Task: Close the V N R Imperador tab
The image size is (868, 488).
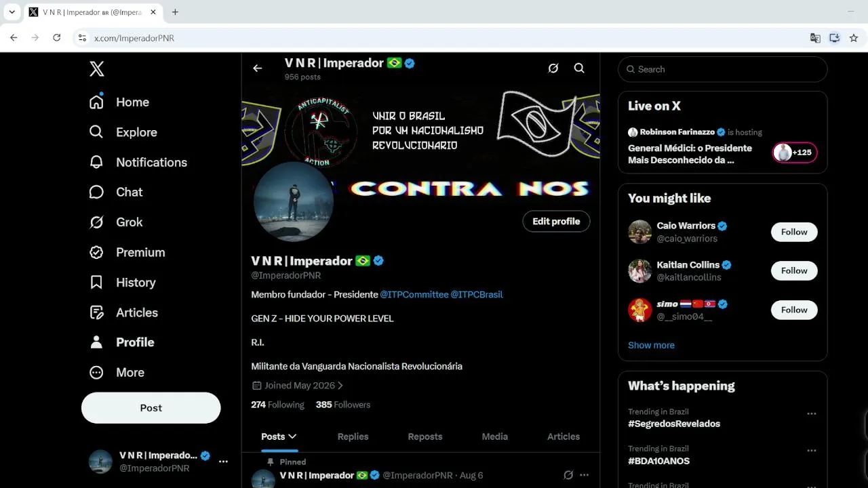Action: (154, 12)
